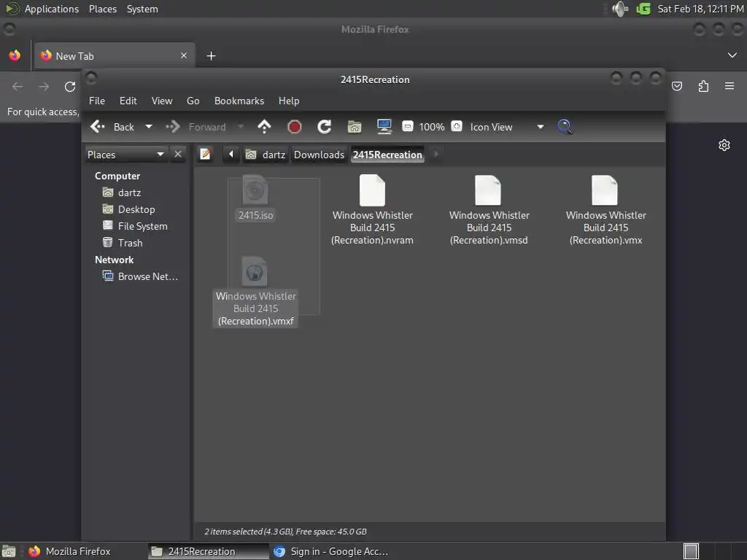Viewport: 747px width, 560px height.
Task: Click the volume speaker tray icon
Action: tap(620, 9)
